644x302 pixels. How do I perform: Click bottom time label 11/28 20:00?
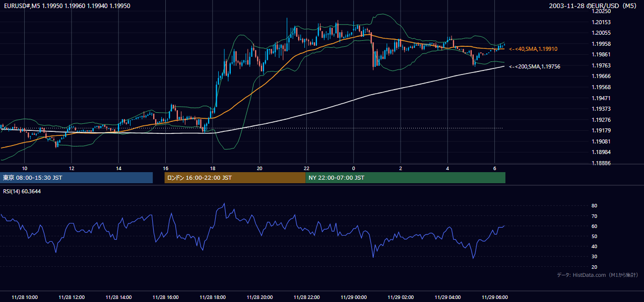(x=260, y=297)
